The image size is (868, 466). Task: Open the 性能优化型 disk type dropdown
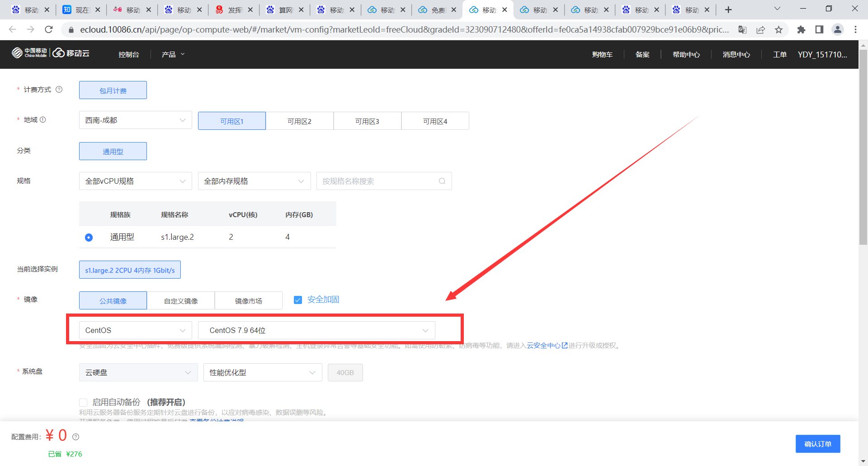[263, 372]
